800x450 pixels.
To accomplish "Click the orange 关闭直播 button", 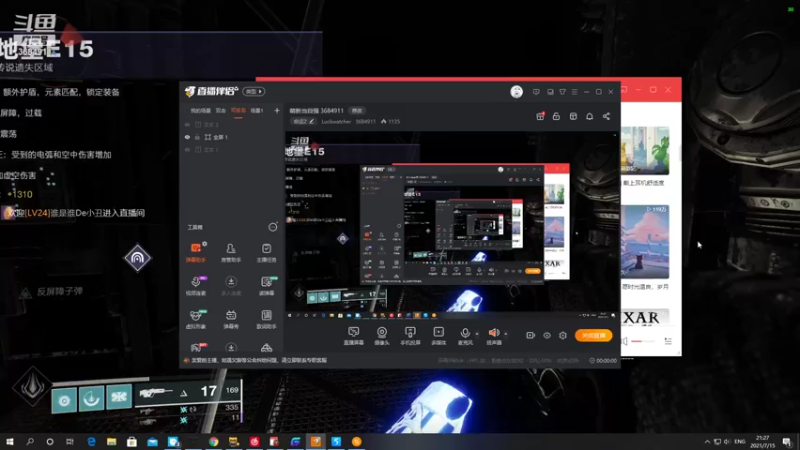I will point(593,335).
